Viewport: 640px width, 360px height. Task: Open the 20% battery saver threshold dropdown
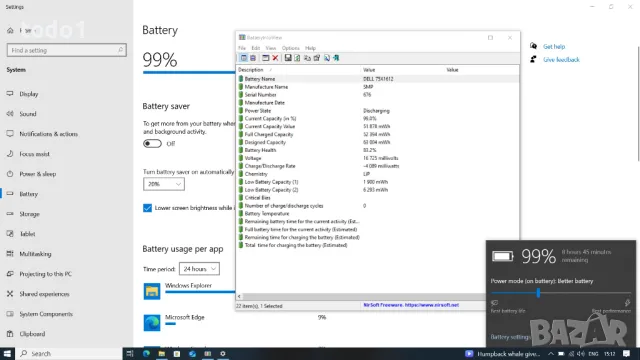click(x=164, y=184)
